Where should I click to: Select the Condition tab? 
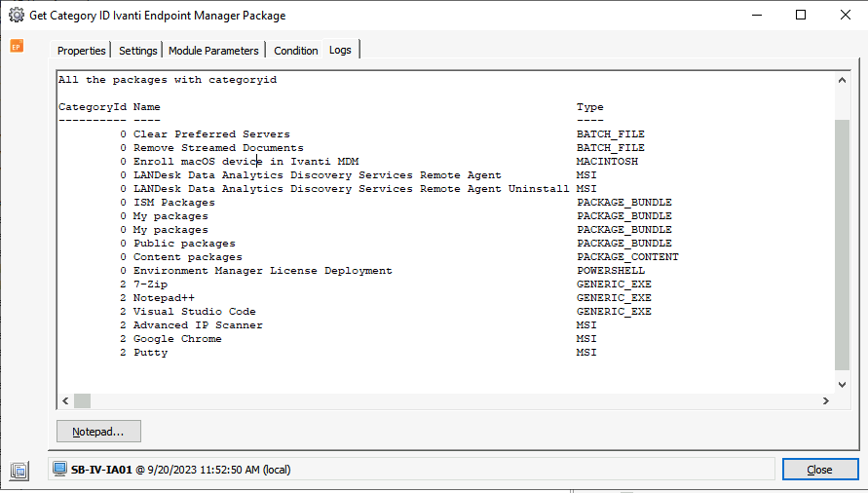tap(295, 51)
